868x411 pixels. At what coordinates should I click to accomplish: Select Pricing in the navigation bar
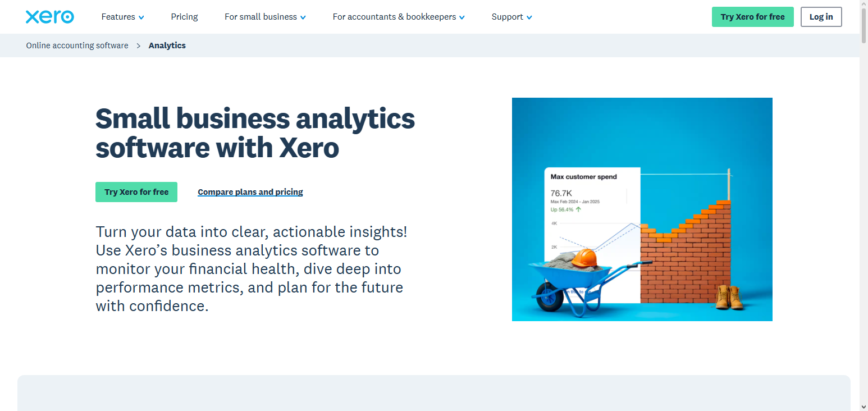184,17
